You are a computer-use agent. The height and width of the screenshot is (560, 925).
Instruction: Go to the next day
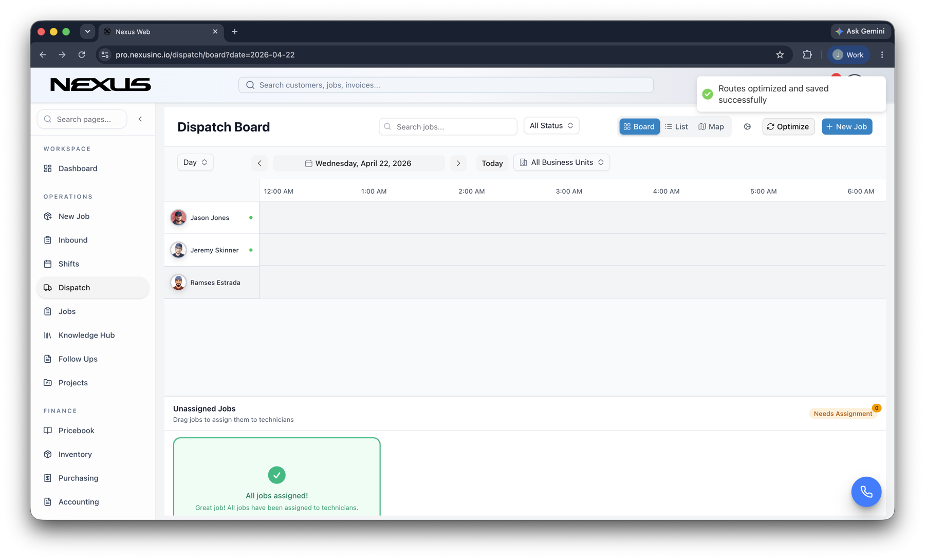point(458,163)
